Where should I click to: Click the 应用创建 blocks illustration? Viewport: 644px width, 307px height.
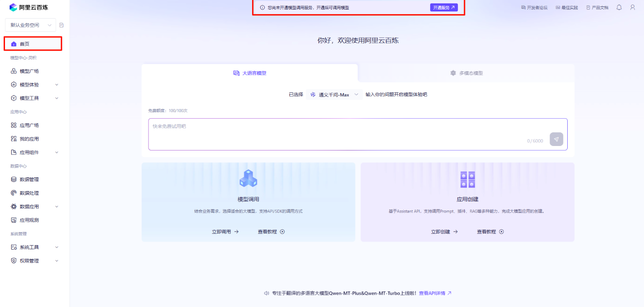tap(467, 180)
